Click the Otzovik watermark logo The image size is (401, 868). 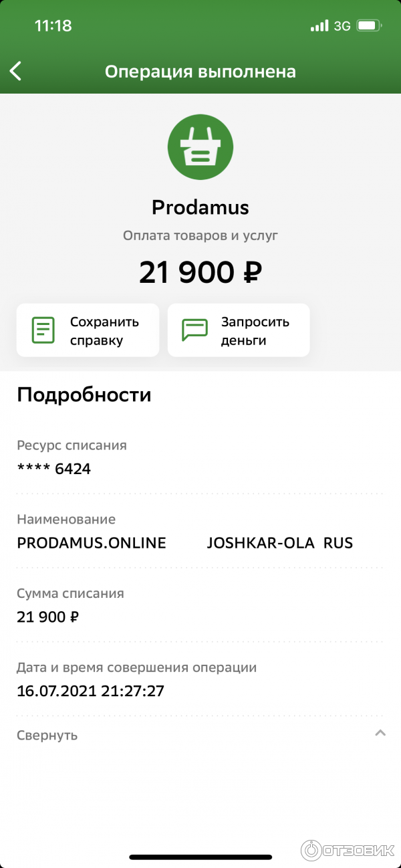point(350,849)
